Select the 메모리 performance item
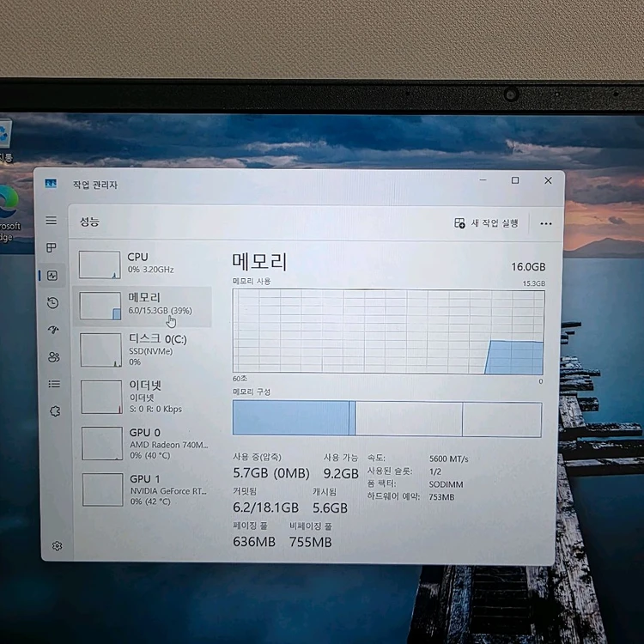644x644 pixels. (142, 306)
